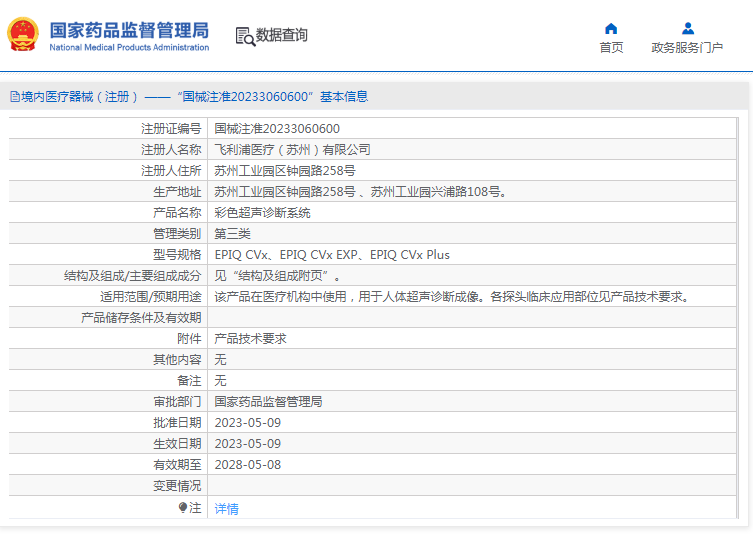This screenshot has width=753, height=538.
Task: Click the 产品储存条件及有效期 label
Action: tap(141, 318)
